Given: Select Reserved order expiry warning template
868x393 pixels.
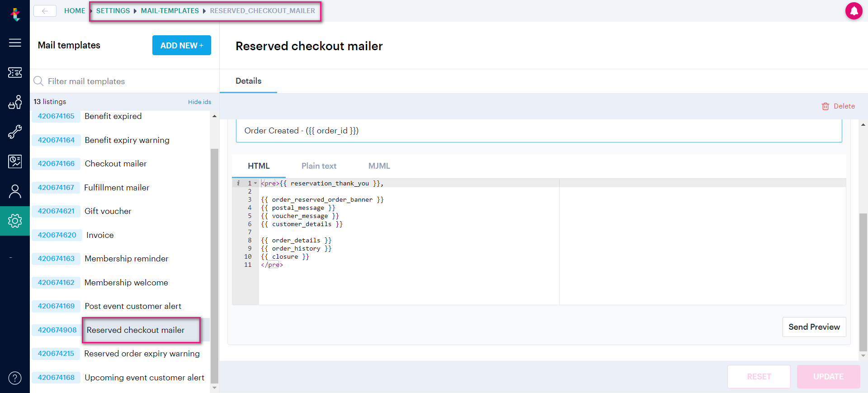Looking at the screenshot, I should [142, 354].
